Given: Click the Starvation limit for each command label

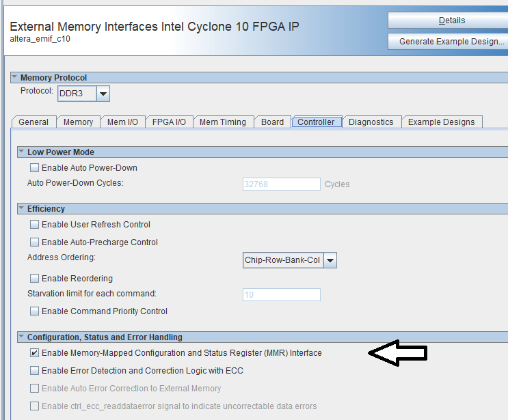Looking at the screenshot, I should 92,294.
